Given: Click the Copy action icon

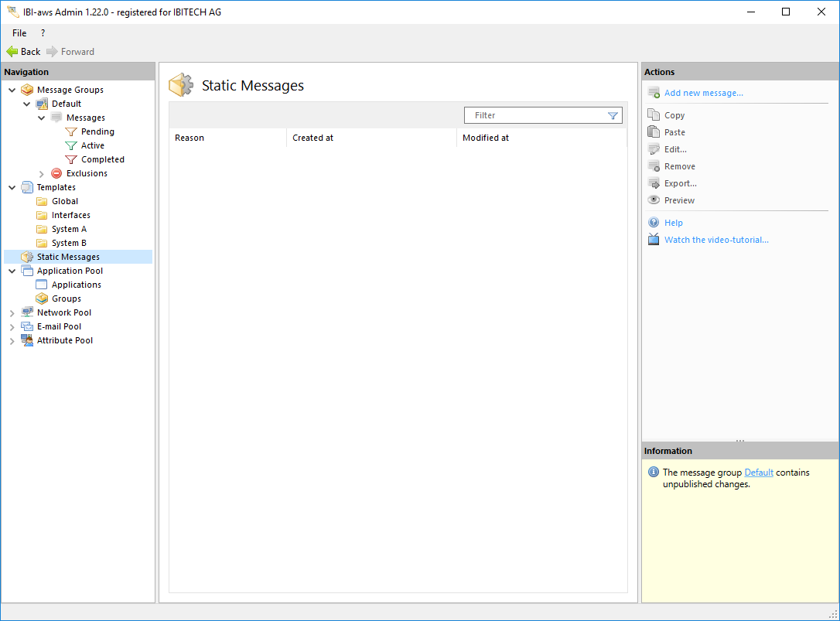Looking at the screenshot, I should tap(654, 115).
